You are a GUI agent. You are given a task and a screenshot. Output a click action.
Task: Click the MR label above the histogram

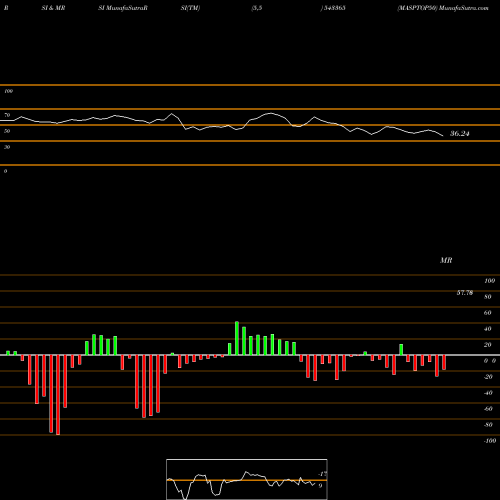point(446,260)
